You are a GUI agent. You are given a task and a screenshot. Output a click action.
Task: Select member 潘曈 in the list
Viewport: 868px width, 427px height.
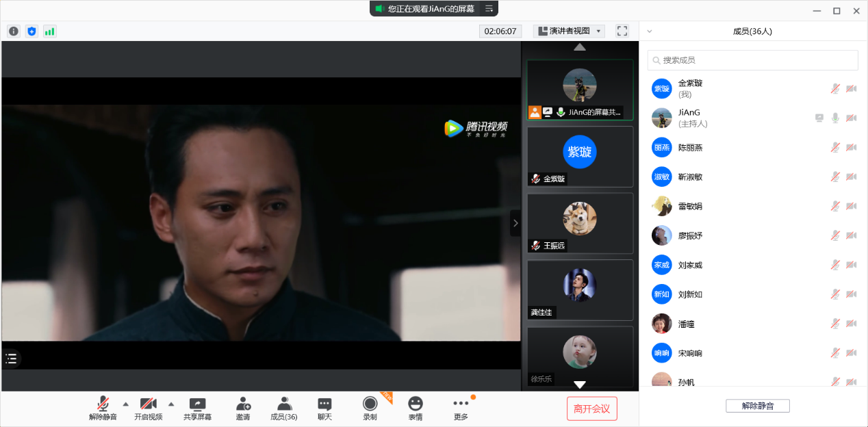coord(753,324)
